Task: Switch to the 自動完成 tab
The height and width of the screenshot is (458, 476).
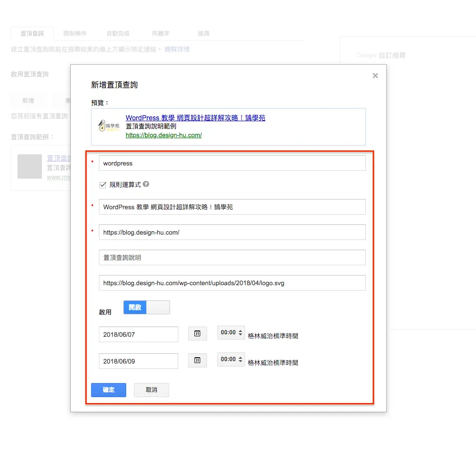Action: [x=118, y=34]
